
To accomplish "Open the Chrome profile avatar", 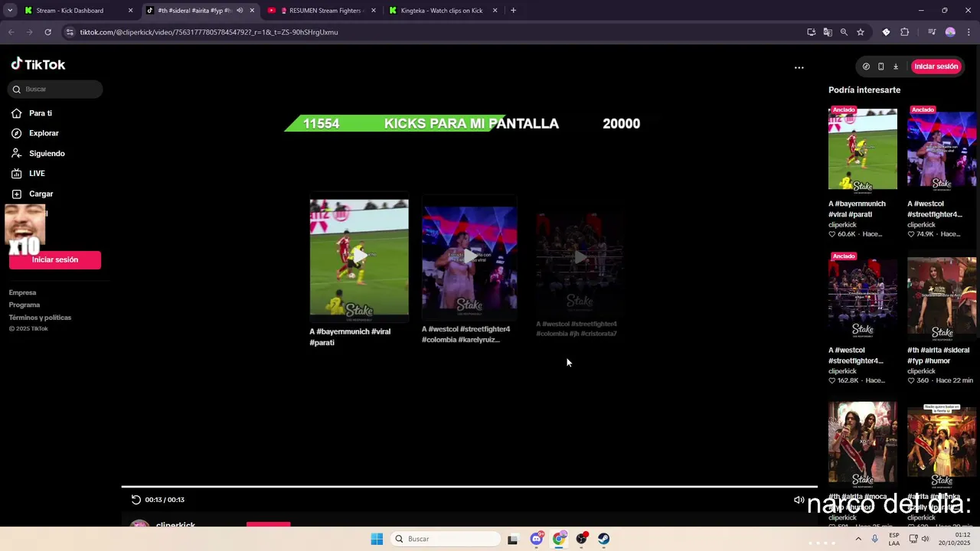I will (950, 32).
